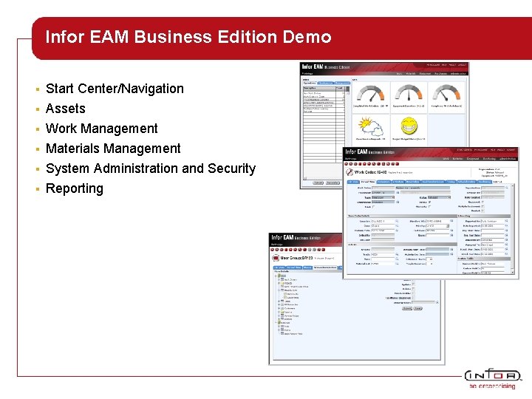Open the Administration menu in Work Order window
Image resolution: width=532 pixels, height=399 pixels.
508,158
